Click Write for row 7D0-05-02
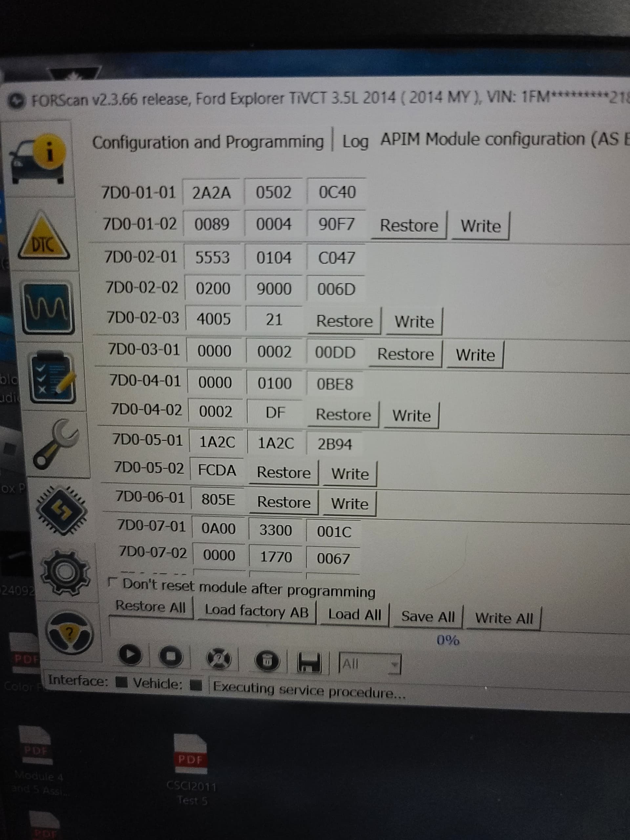 click(350, 474)
